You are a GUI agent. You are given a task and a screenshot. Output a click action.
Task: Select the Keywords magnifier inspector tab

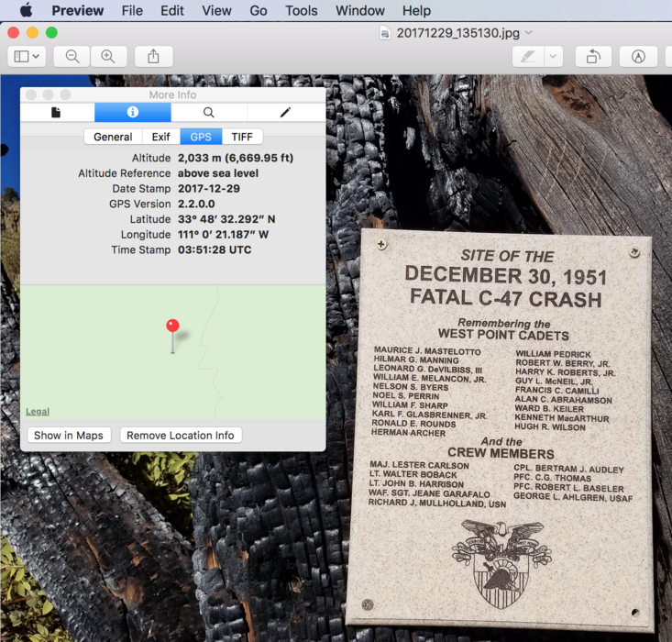pyautogui.click(x=209, y=113)
